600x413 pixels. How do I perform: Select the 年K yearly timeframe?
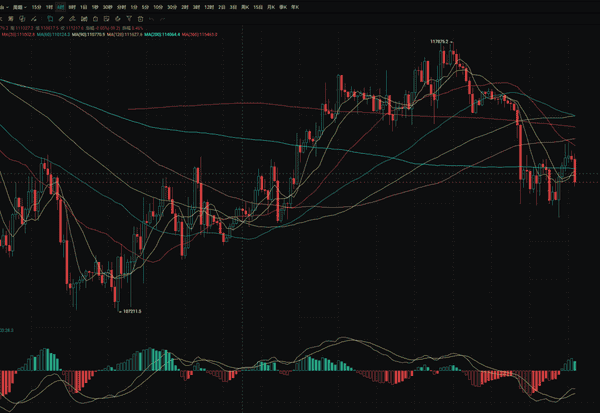(293, 7)
